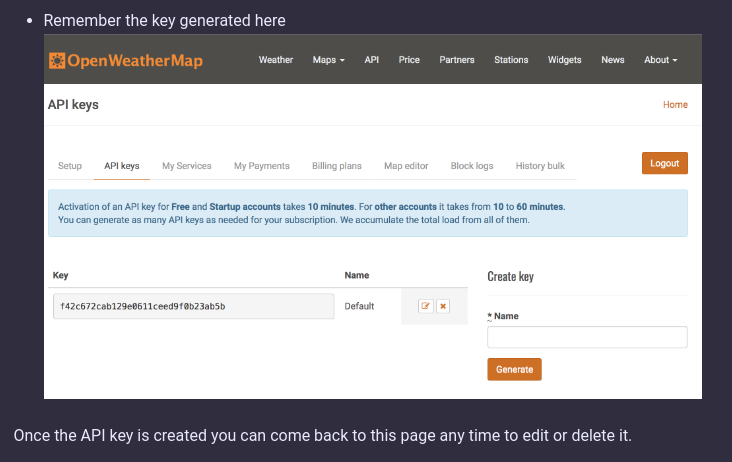
Task: Go to Widgets in the navbar
Action: (564, 60)
